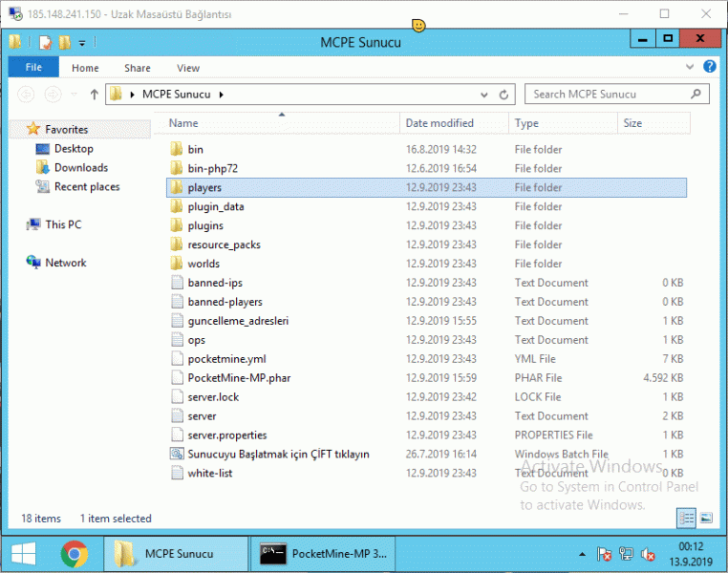This screenshot has width=728, height=573.
Task: Open the Windows Start button
Action: 24,554
